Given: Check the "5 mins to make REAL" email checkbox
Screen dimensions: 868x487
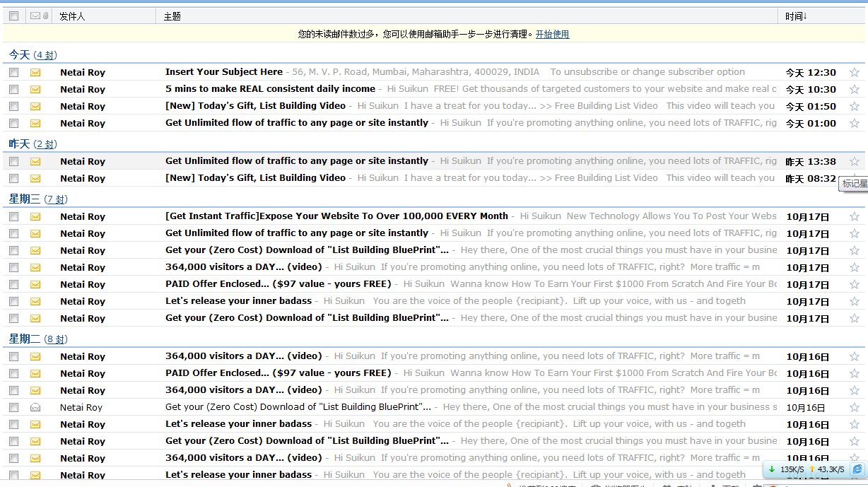Looking at the screenshot, I should 14,89.
